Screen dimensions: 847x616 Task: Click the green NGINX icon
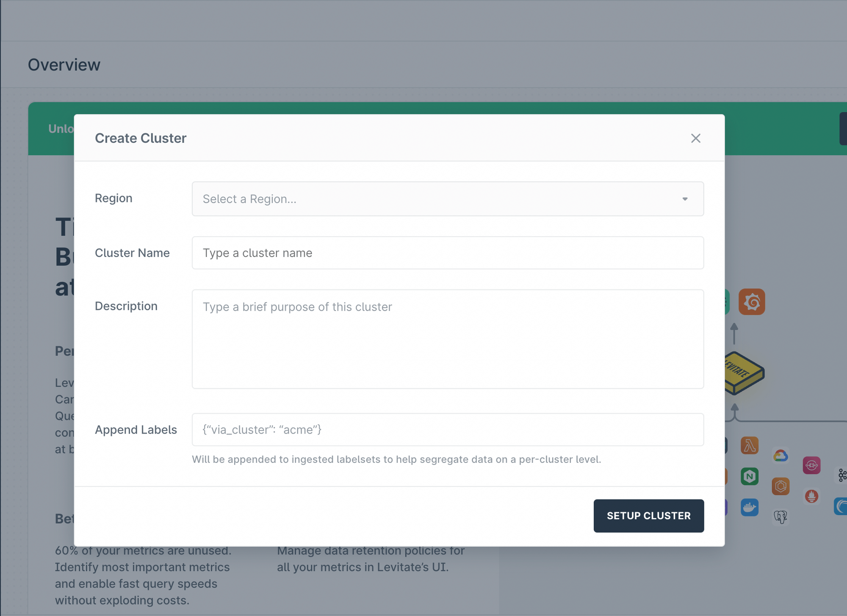pyautogui.click(x=749, y=477)
